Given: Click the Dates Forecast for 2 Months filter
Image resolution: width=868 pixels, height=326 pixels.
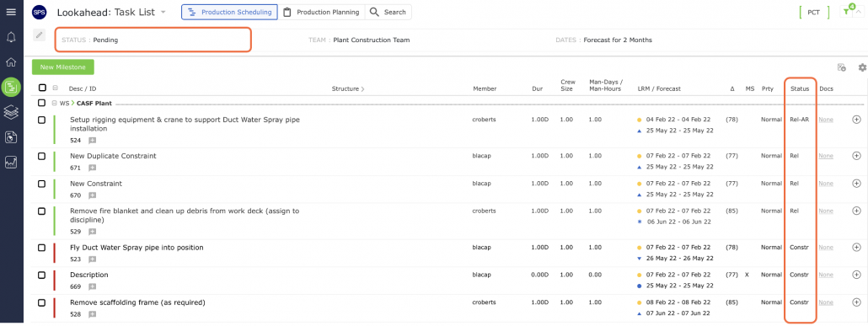Looking at the screenshot, I should 604,40.
